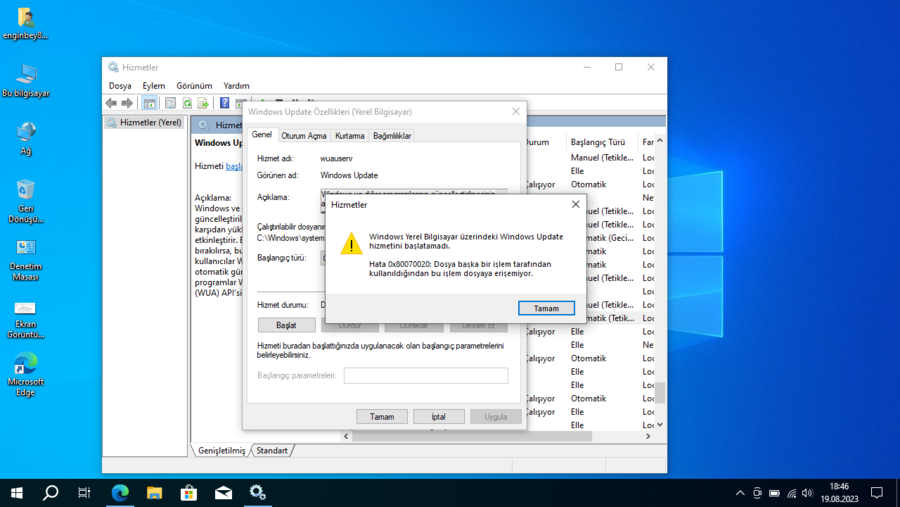Switch to the Standart view tab
900x507 pixels.
(x=271, y=451)
